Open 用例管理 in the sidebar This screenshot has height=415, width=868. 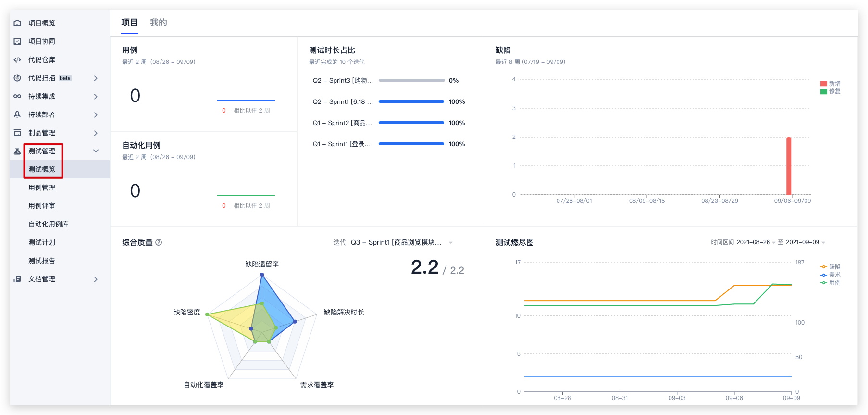(42, 188)
